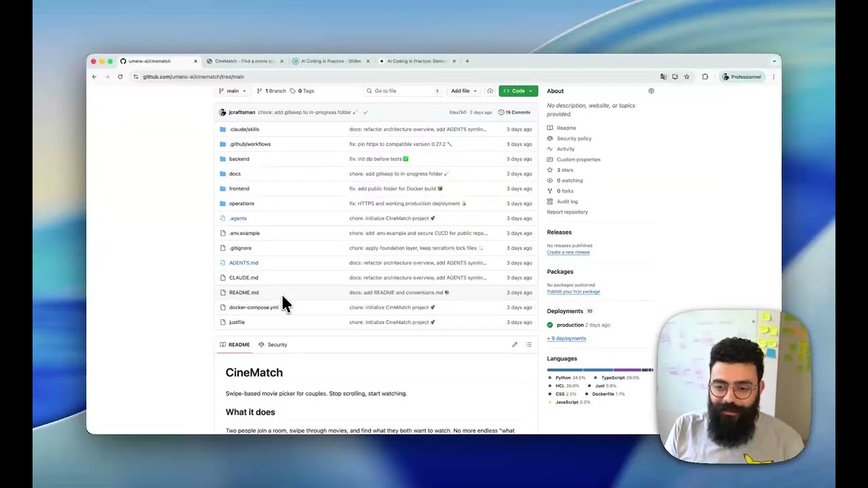Screen dimensions: 868x488
Task: Open the .claude/skills folder
Action: click(244, 129)
